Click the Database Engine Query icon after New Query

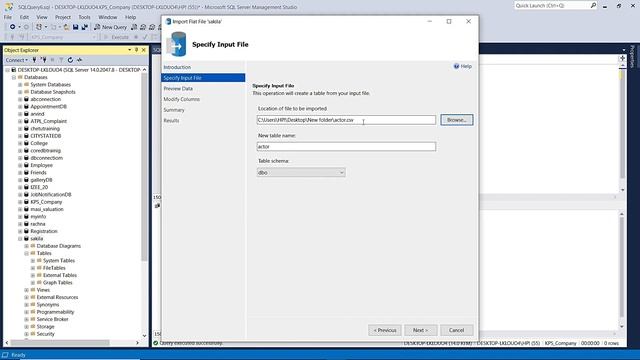[x=134, y=27]
